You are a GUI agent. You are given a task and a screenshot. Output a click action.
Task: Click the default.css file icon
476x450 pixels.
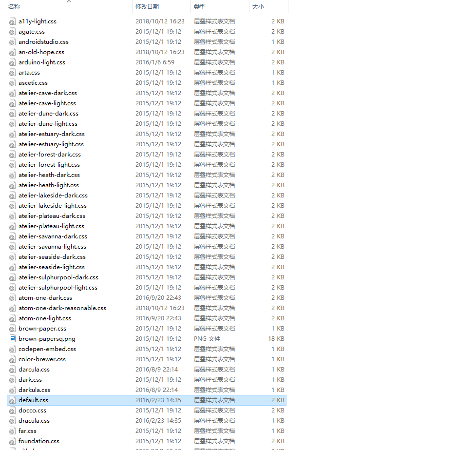12,400
